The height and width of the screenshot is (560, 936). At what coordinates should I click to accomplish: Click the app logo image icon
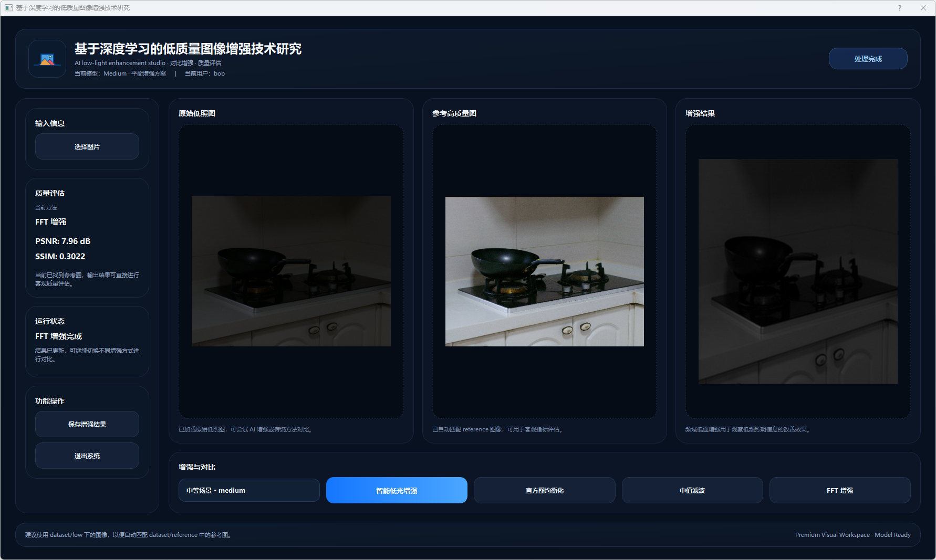47,59
